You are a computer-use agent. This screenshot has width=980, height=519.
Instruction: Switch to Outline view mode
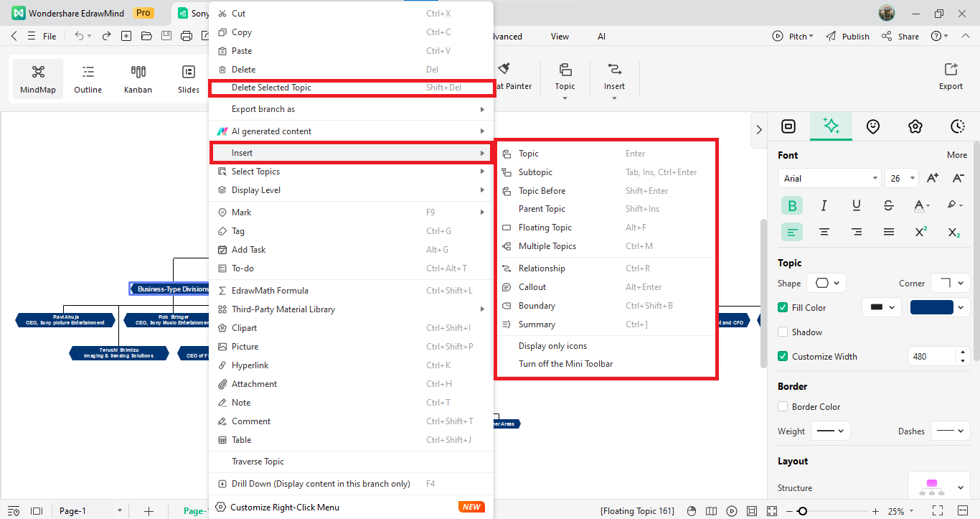tap(88, 79)
